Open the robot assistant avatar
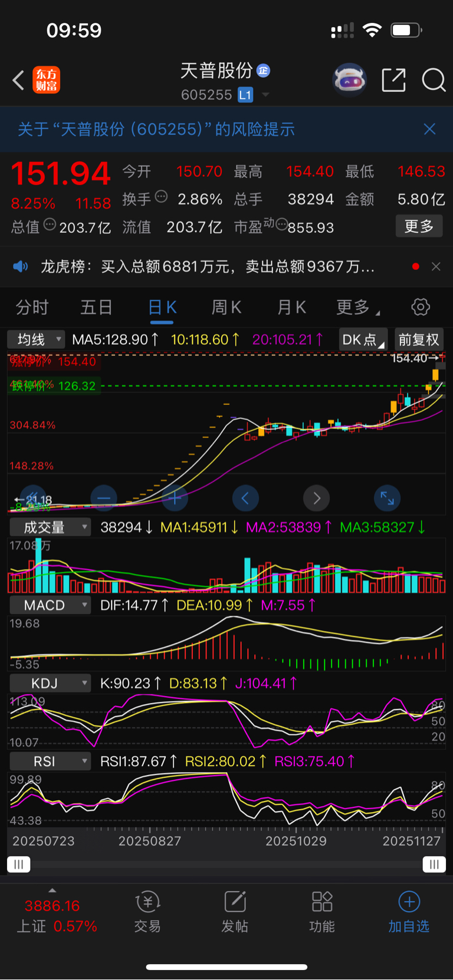The image size is (453, 980). click(x=350, y=80)
